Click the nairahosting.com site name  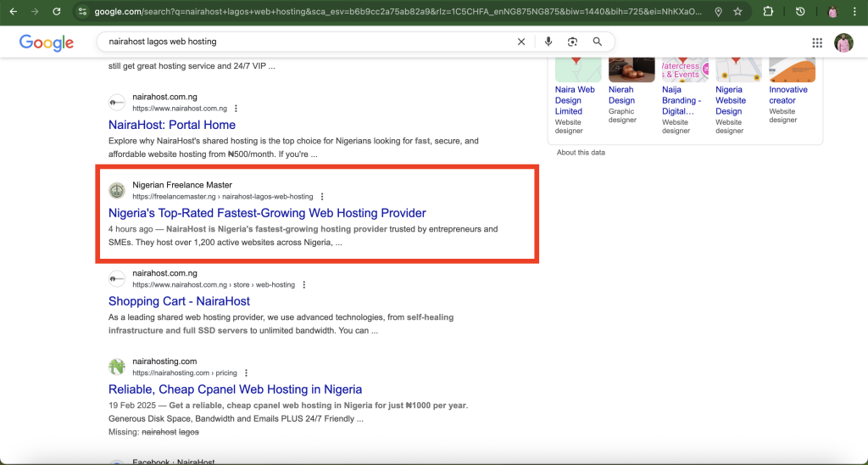(164, 361)
